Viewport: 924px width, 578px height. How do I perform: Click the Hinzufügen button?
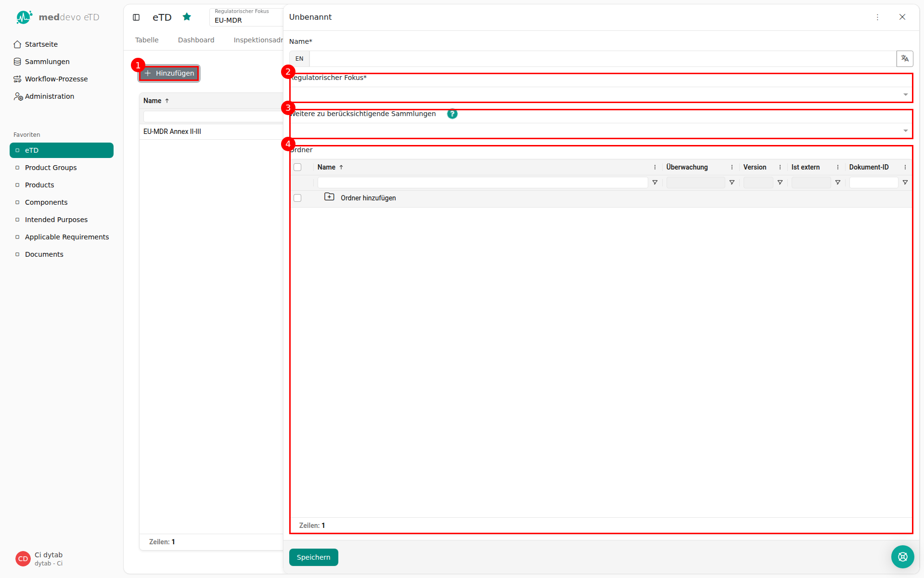point(169,73)
